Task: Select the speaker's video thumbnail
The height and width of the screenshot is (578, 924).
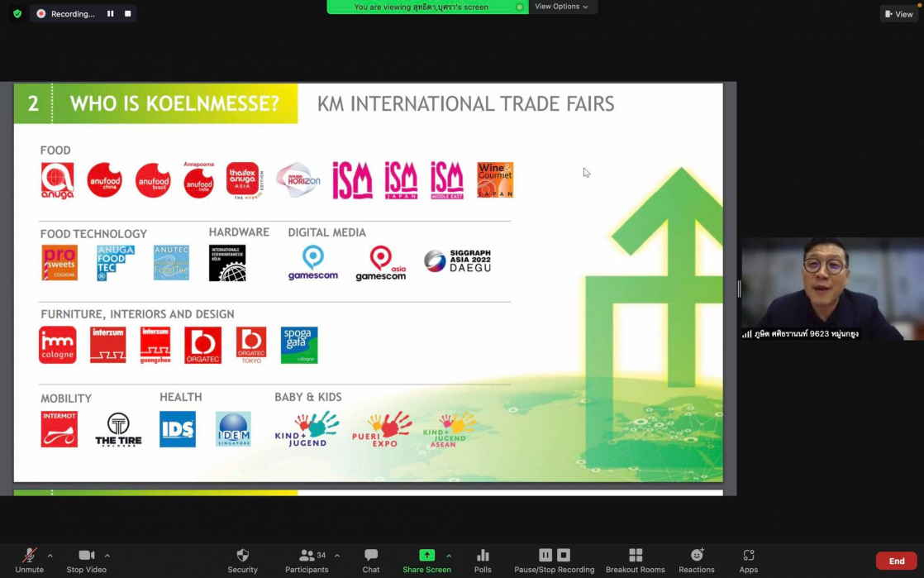Action: coord(831,289)
